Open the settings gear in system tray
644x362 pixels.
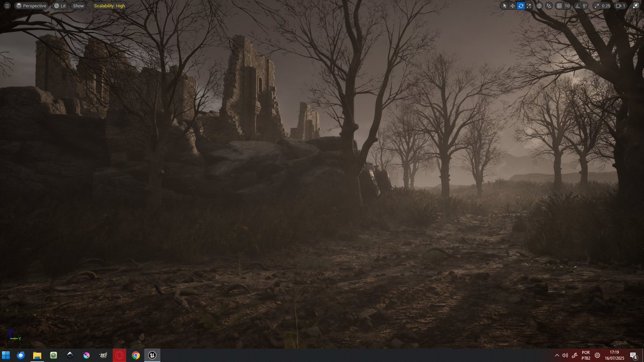point(597,355)
